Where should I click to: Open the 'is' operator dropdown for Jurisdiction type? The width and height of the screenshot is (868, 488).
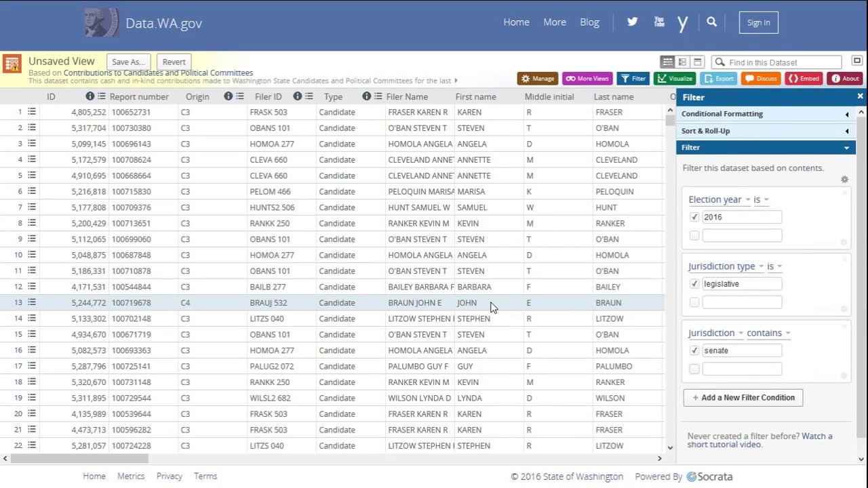click(774, 266)
